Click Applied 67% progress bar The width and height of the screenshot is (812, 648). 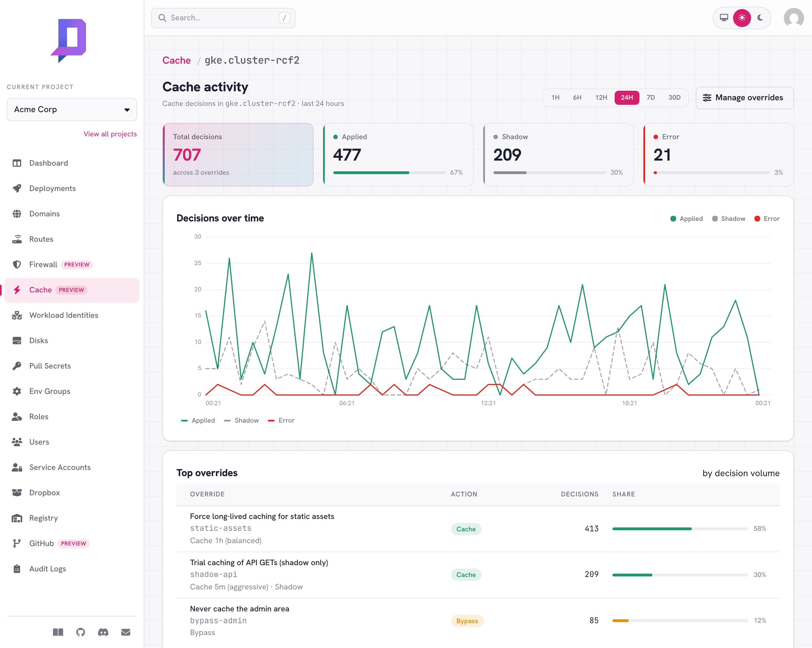(389, 173)
